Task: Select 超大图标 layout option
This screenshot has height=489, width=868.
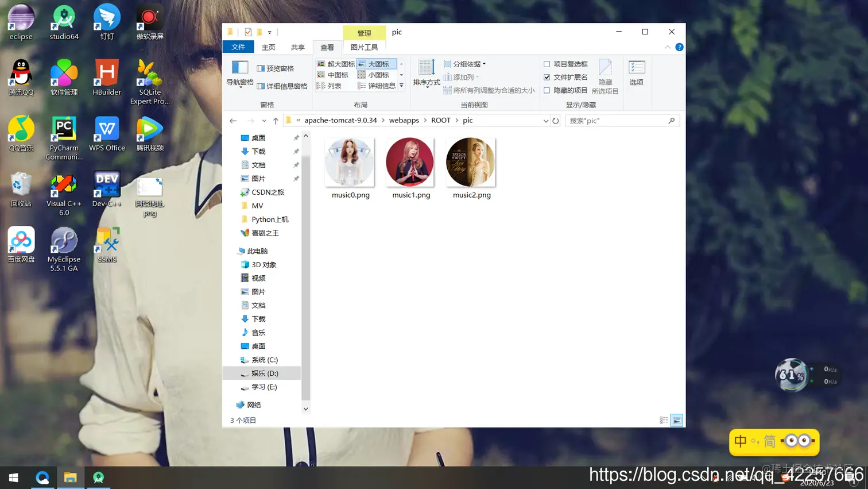Action: coord(336,64)
